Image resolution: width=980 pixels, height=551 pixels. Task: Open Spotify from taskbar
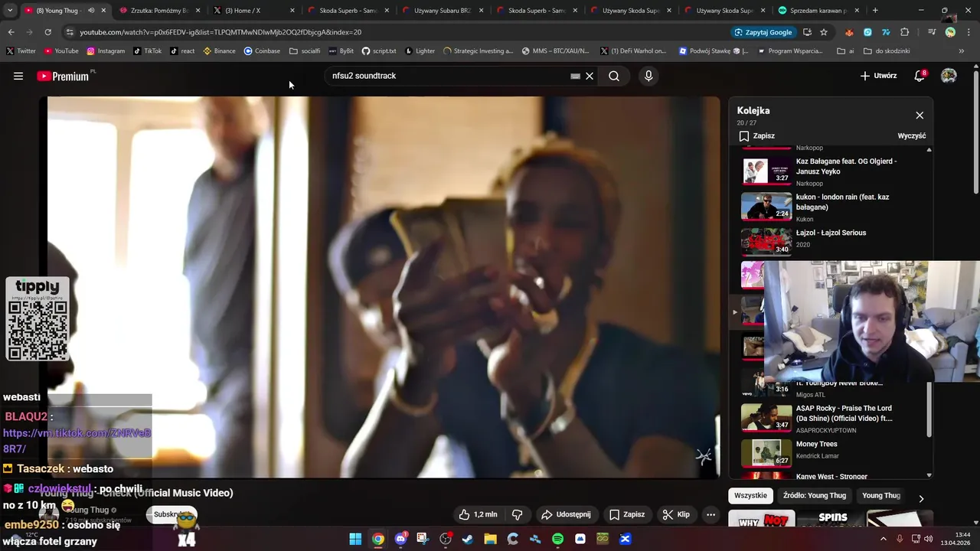(557, 539)
